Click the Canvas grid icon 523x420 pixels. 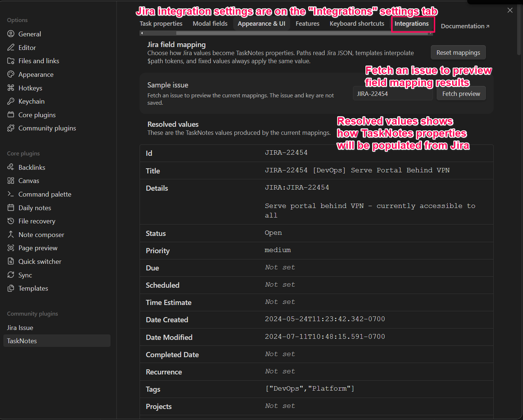(x=11, y=180)
